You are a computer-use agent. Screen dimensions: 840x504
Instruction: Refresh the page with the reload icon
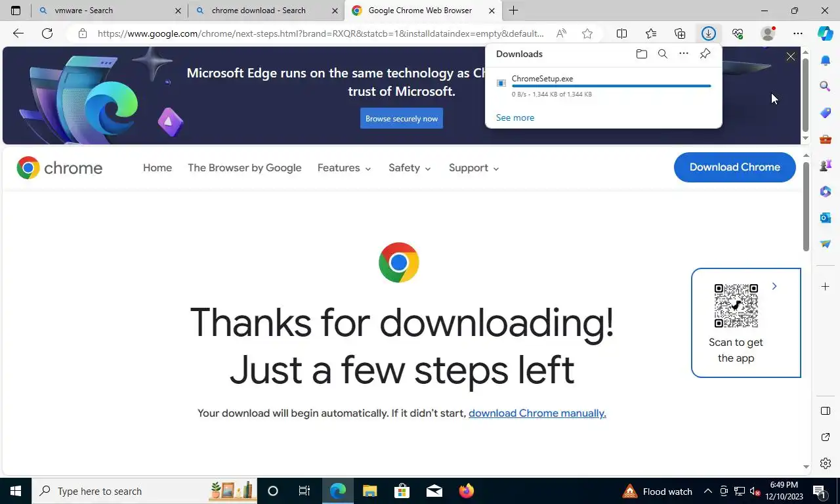pos(47,33)
